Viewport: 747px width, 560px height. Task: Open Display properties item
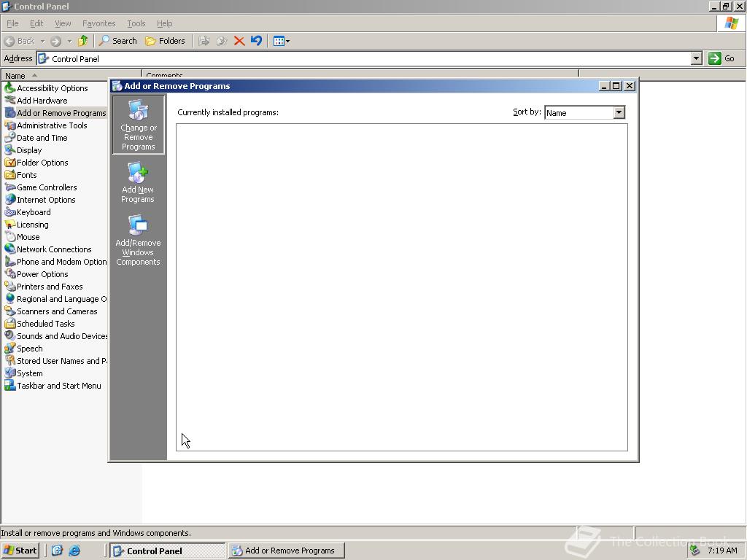[23, 150]
